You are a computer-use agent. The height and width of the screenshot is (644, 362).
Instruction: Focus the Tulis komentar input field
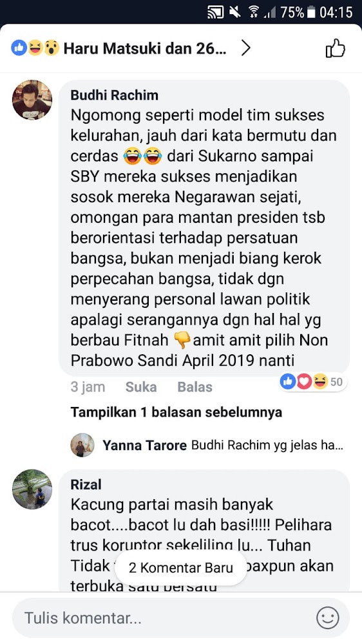(181, 618)
